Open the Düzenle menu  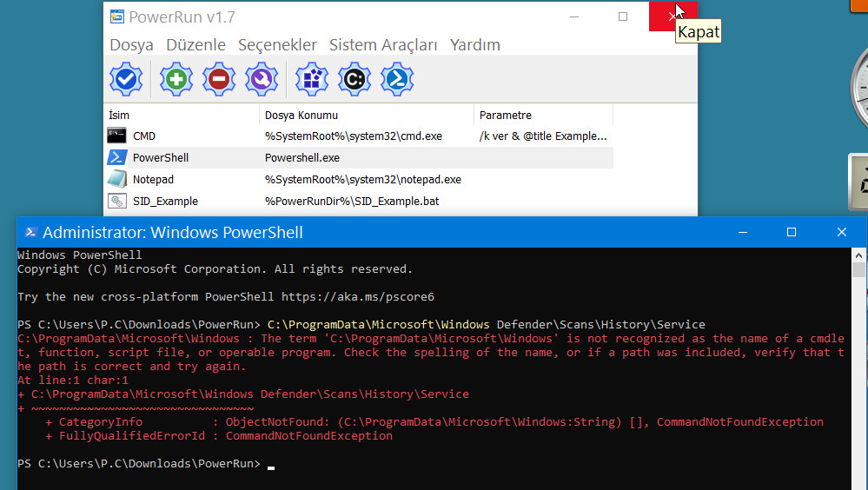tap(196, 45)
